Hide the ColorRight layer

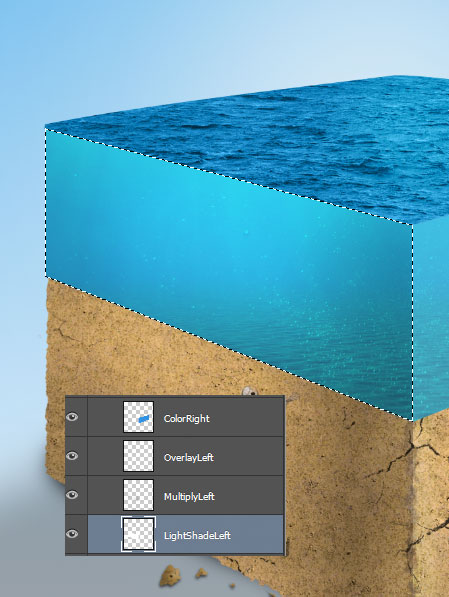point(72,417)
